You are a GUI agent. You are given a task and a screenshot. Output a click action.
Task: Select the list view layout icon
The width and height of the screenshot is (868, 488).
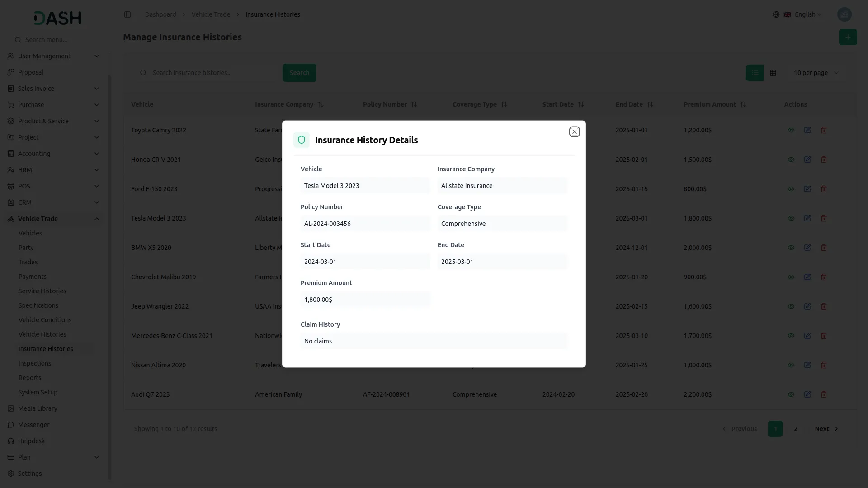(x=755, y=73)
